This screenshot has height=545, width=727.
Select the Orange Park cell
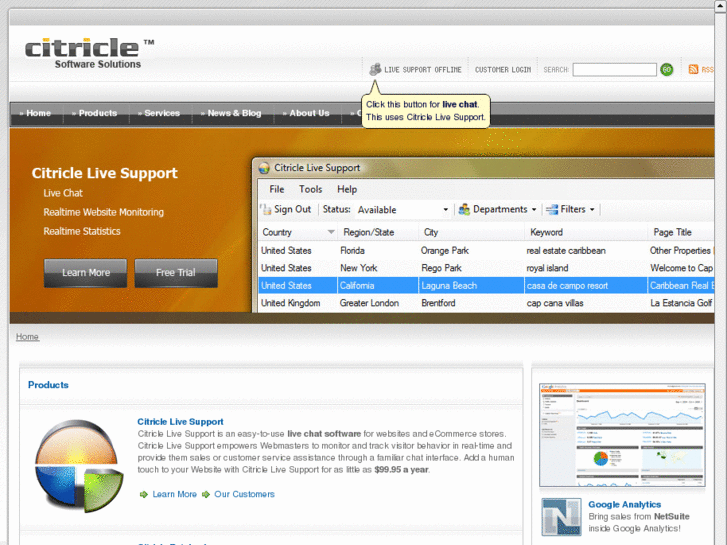click(445, 250)
